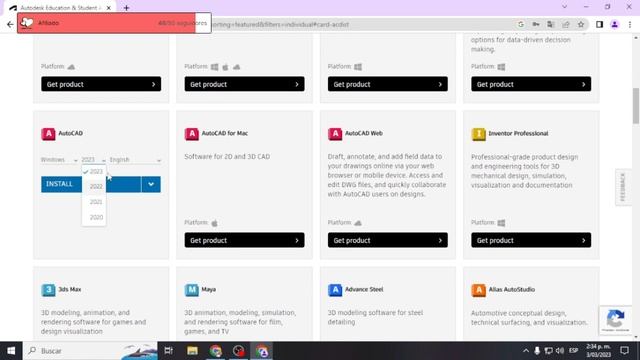Expand the INSTALL button dropdown arrow
The image size is (640, 360).
[x=151, y=184]
